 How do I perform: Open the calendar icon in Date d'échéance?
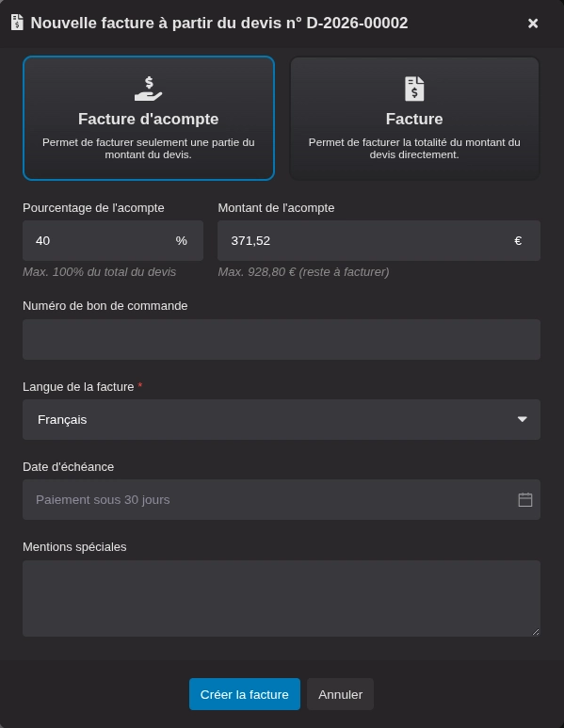tap(525, 499)
